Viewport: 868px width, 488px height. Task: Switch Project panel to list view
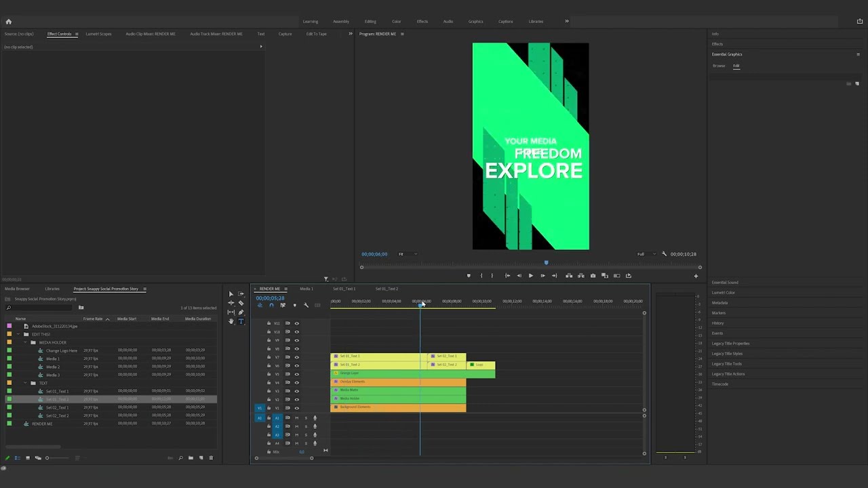point(18,458)
